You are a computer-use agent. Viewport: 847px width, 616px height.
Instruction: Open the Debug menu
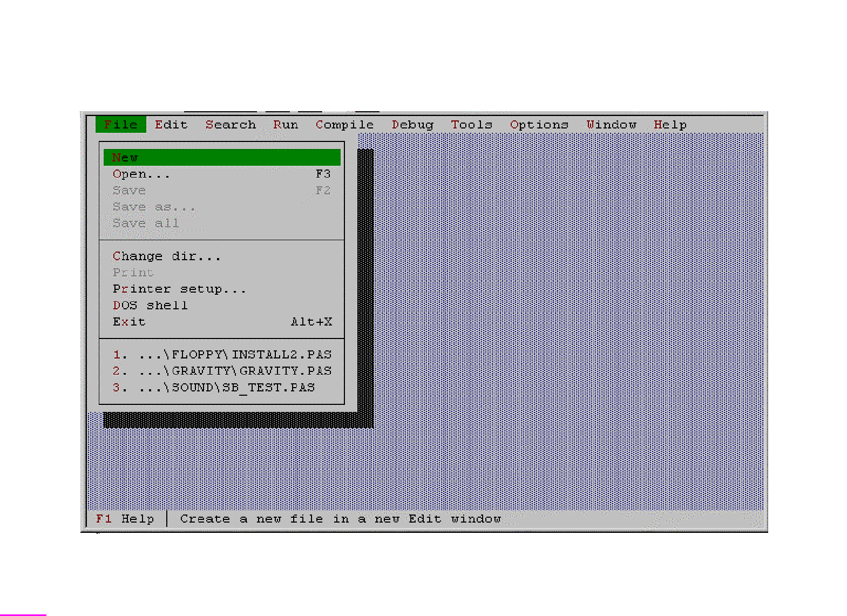pos(412,125)
